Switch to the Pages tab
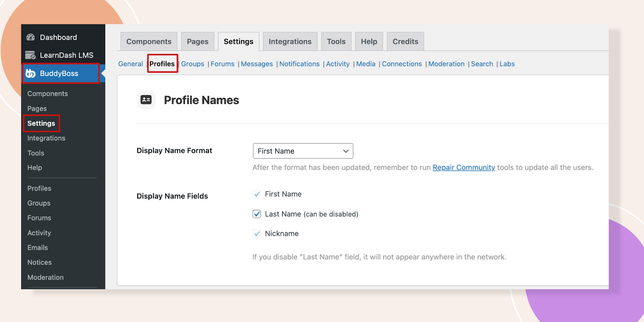 coord(198,41)
